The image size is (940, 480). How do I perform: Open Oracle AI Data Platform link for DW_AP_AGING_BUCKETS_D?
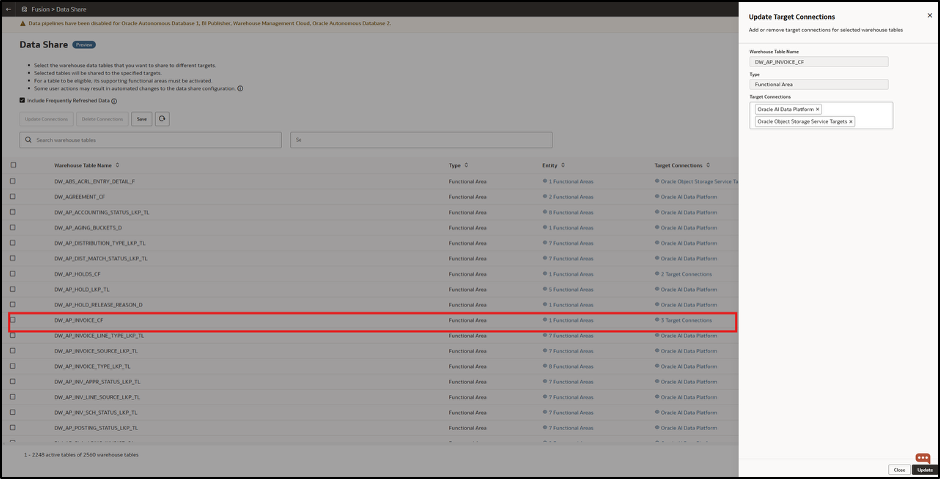(x=688, y=228)
